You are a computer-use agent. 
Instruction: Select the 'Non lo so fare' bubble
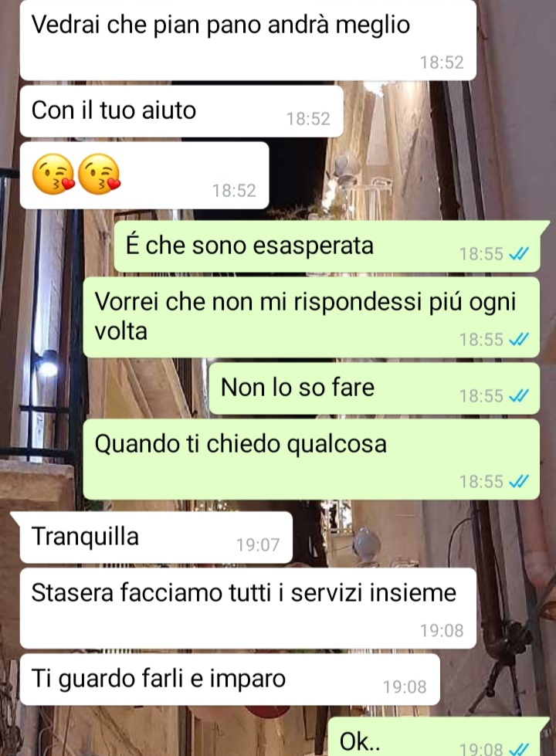pos(375,388)
